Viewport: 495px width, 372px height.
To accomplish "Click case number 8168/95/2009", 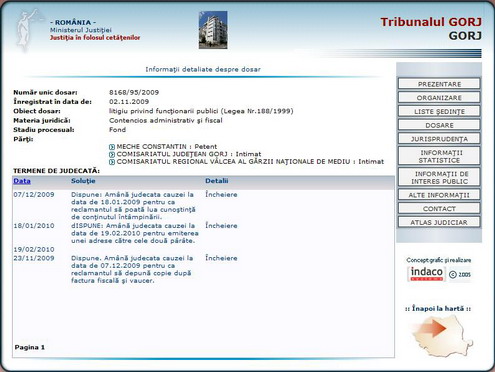I will (x=134, y=93).
